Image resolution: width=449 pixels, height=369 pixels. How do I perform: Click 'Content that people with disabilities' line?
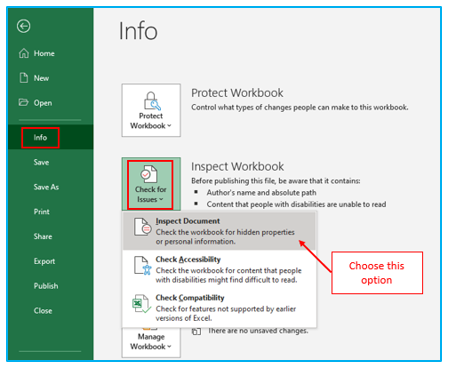296,204
